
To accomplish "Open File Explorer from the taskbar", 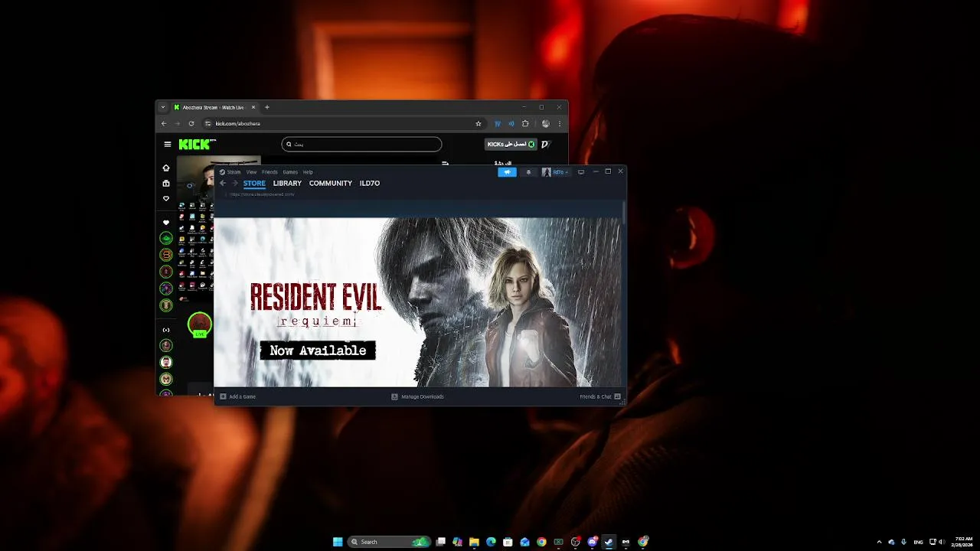I will pyautogui.click(x=474, y=542).
